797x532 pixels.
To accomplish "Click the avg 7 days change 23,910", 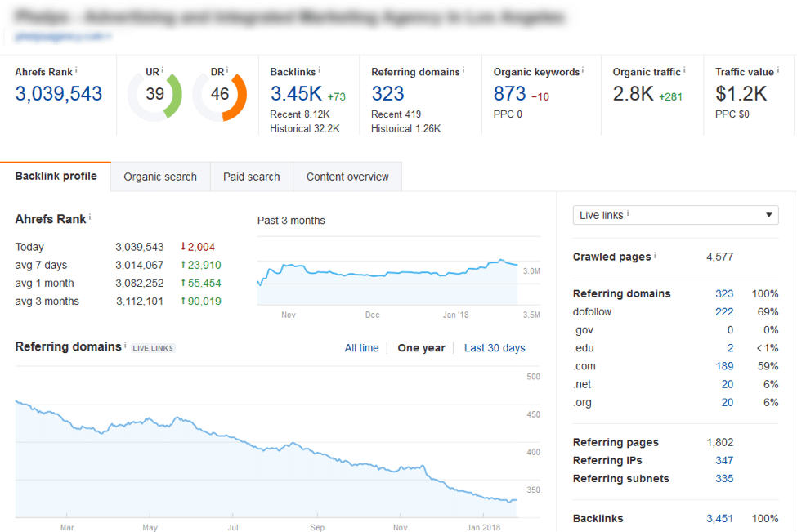I will [x=201, y=266].
